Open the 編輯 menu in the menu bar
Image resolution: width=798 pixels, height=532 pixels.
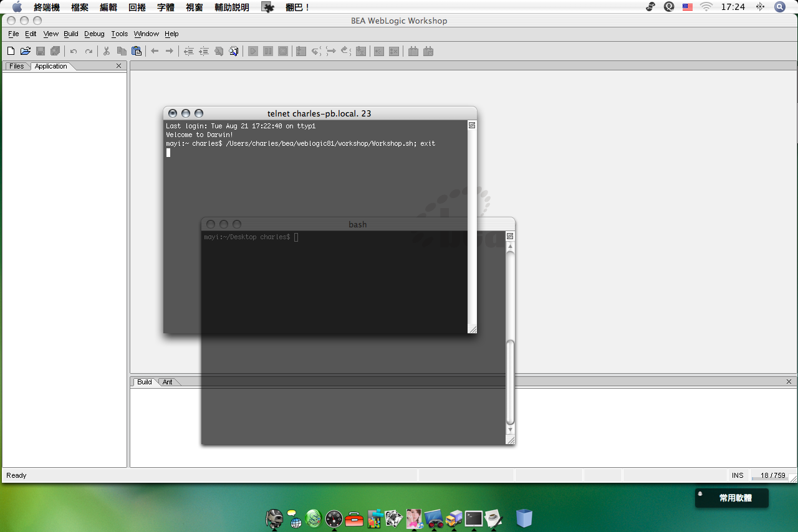[x=108, y=7]
